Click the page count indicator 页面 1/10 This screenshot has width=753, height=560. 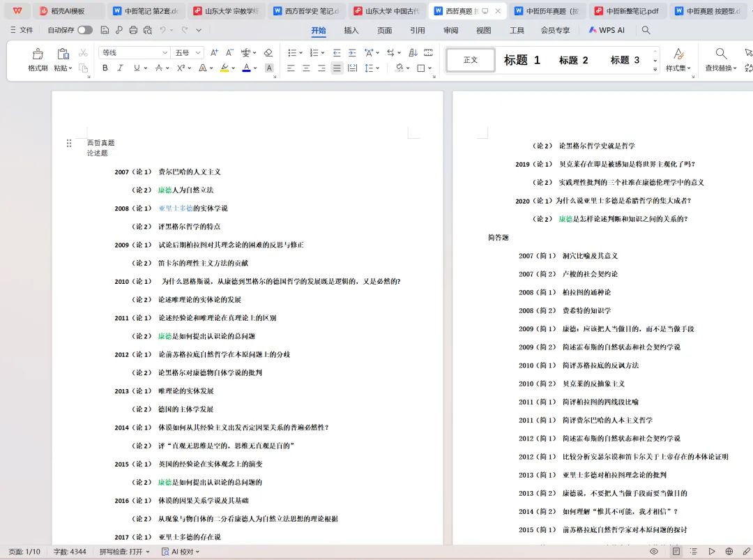coord(24,551)
